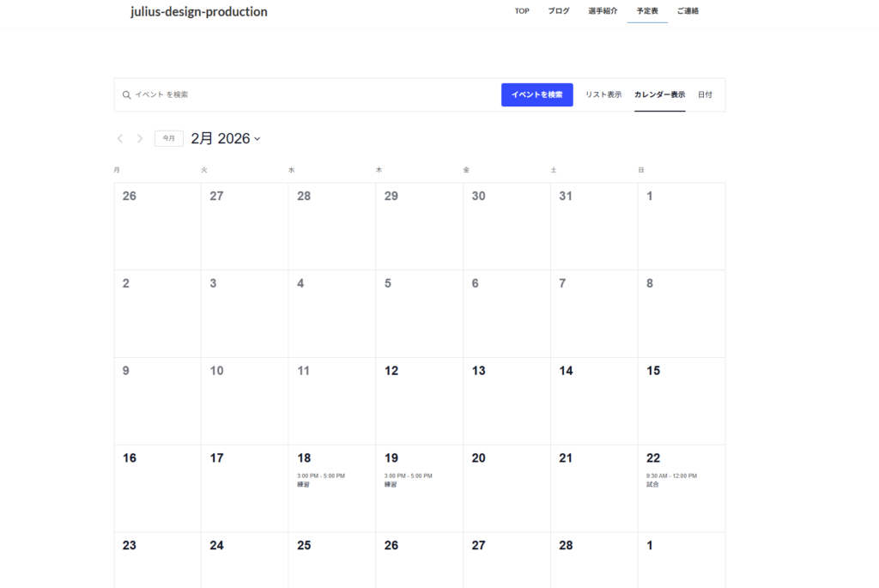The width and height of the screenshot is (879, 588).
Task: Switch to リスト表示 view
Action: [x=603, y=94]
